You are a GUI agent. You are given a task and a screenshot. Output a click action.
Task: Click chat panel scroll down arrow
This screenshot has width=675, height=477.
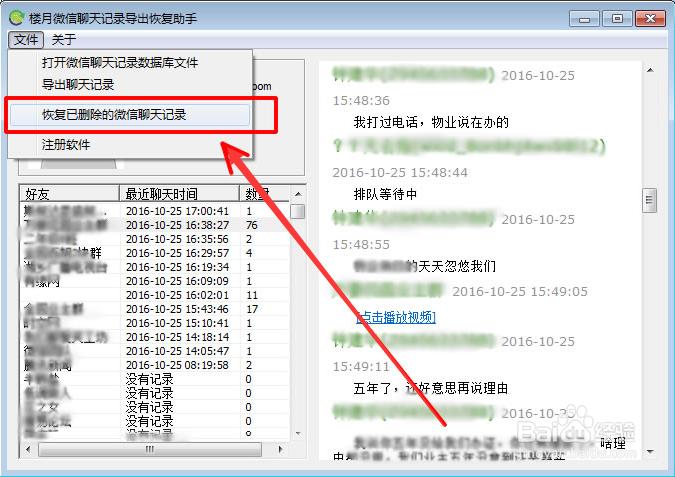(x=650, y=452)
